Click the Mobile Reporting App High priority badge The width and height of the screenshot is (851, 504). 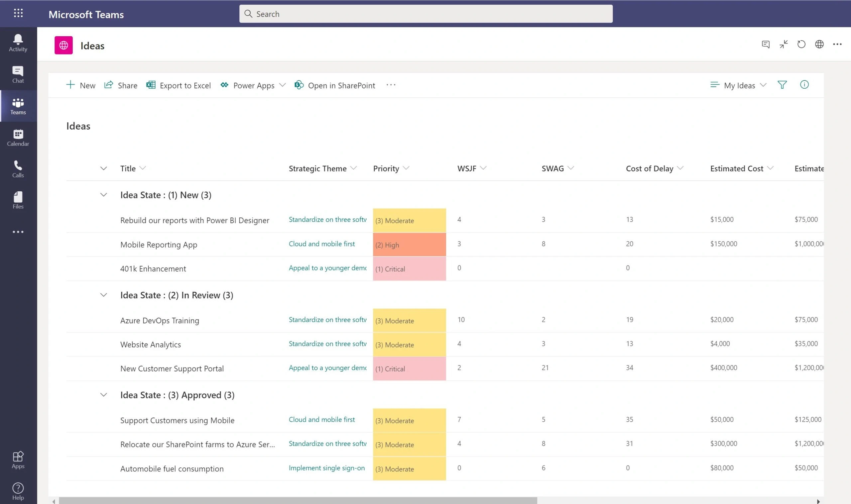coord(410,244)
